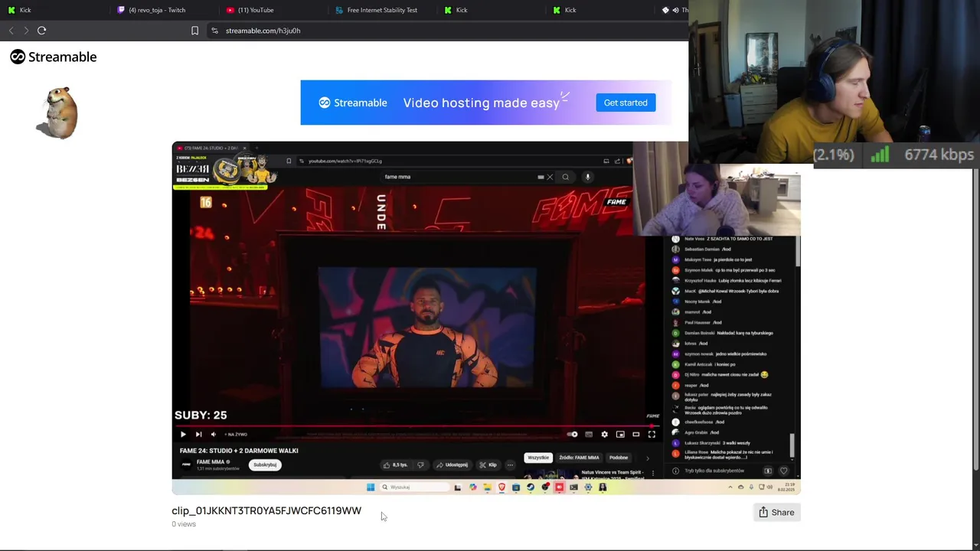Click the heart icon beside the chat input
The width and height of the screenshot is (980, 551).
click(784, 471)
